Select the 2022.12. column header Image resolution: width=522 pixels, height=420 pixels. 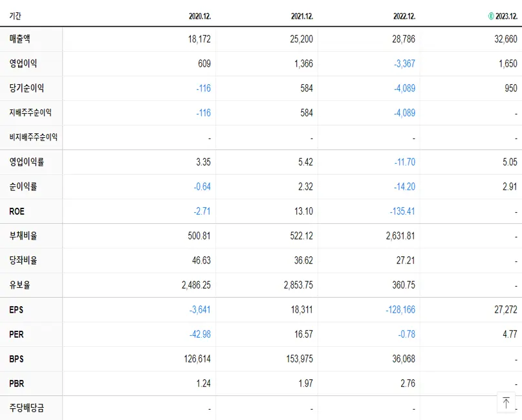click(404, 16)
